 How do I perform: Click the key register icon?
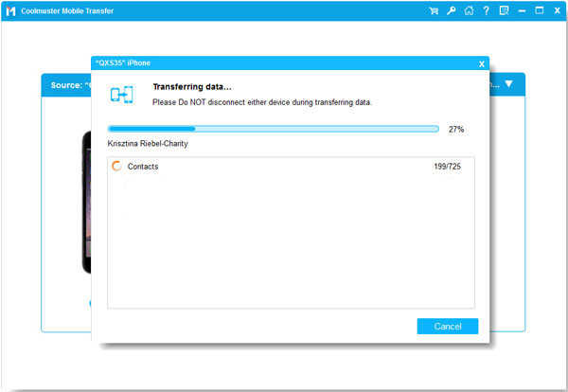451,10
